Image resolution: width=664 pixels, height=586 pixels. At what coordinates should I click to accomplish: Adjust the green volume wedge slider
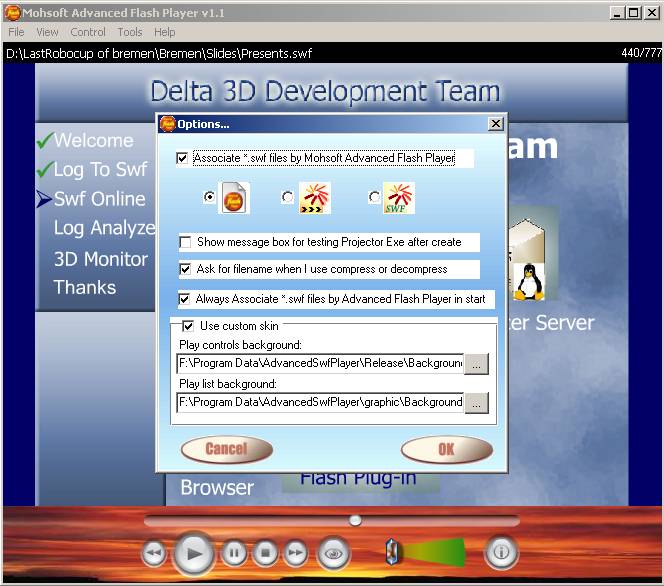click(434, 553)
